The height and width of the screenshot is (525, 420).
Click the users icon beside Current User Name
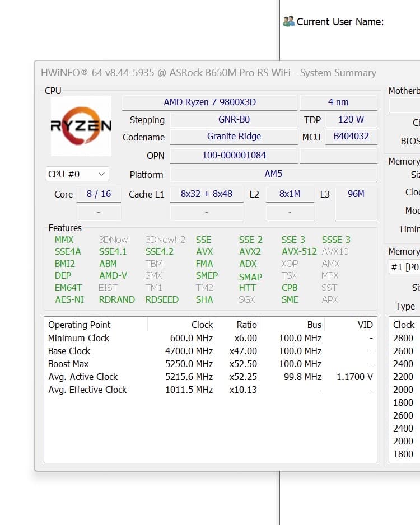point(288,21)
